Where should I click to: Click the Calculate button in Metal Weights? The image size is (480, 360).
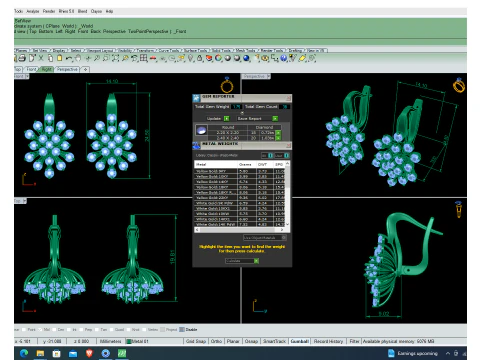pyautogui.click(x=242, y=261)
